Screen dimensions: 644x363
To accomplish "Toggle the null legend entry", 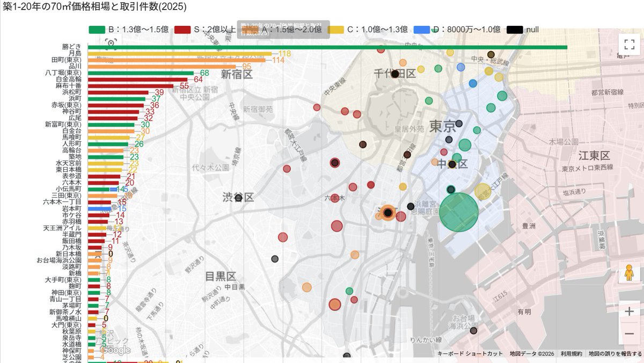I will point(523,30).
